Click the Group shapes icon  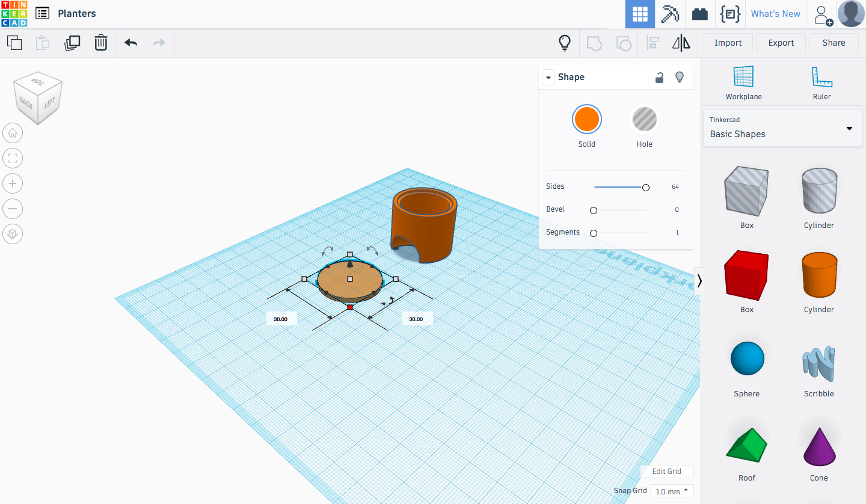594,43
